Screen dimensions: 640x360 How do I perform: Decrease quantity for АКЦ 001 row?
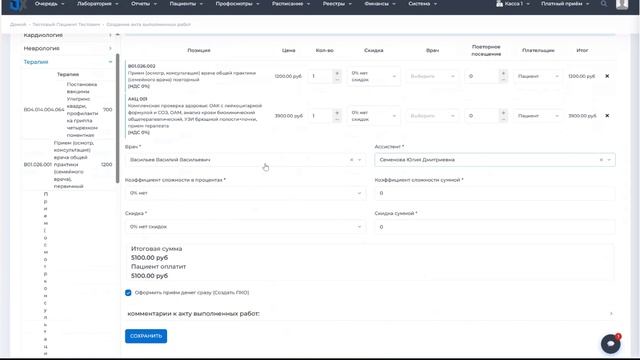(337, 119)
